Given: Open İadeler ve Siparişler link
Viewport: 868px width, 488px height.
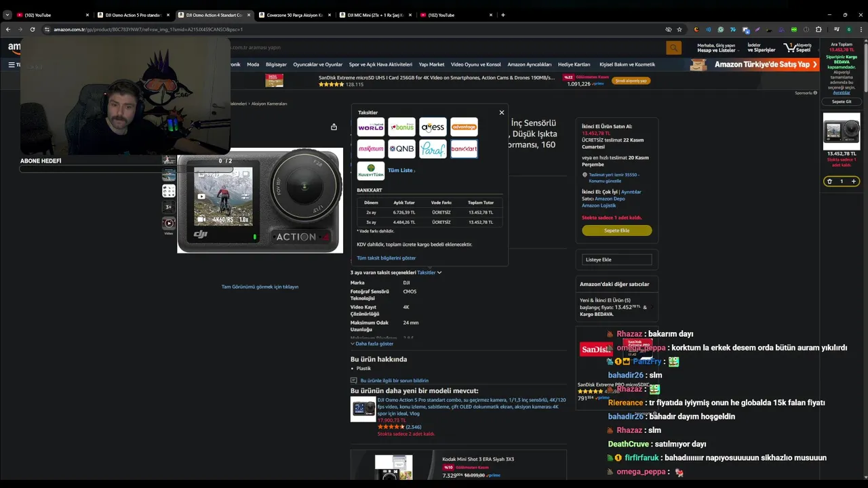Looking at the screenshot, I should (762, 47).
